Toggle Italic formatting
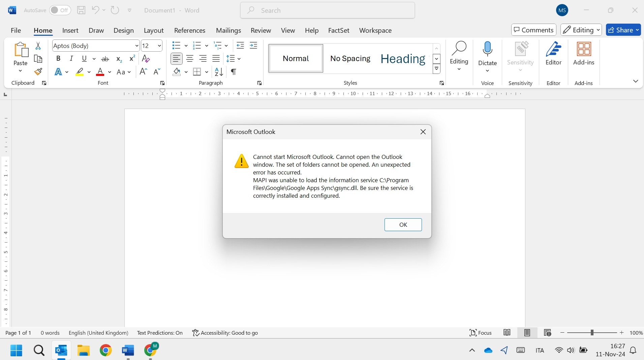Image resolution: width=644 pixels, height=360 pixels. click(x=71, y=58)
